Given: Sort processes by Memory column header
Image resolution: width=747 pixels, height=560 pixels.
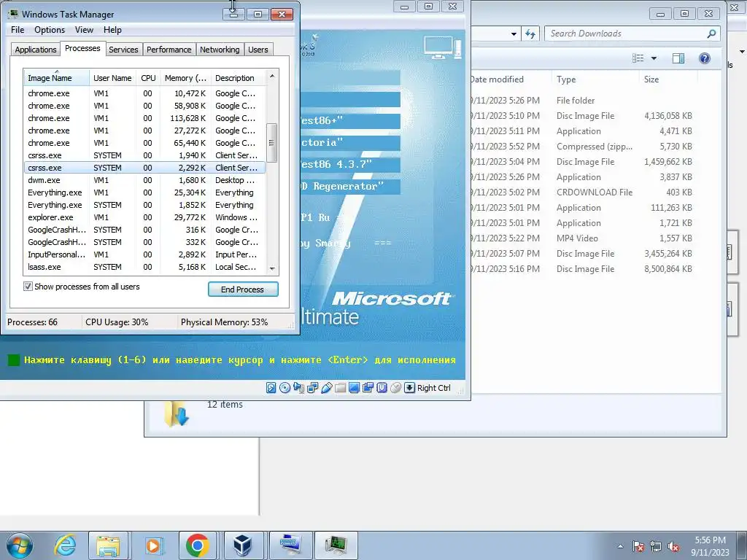Looking at the screenshot, I should pos(185,78).
